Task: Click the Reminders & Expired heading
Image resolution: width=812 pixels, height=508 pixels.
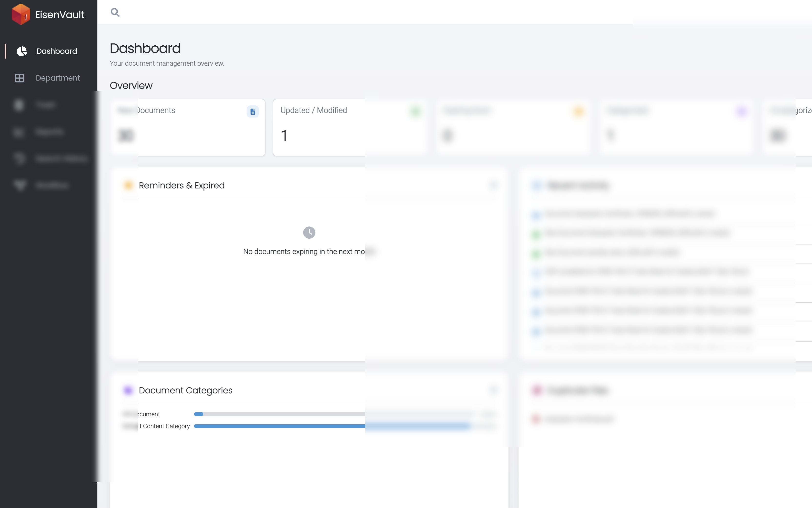Action: pyautogui.click(x=182, y=185)
